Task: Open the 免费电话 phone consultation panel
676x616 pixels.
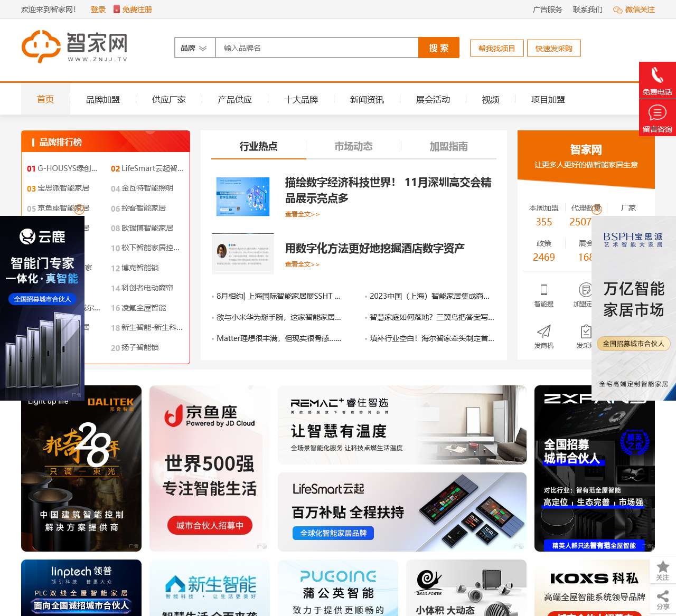Action: pos(657,78)
